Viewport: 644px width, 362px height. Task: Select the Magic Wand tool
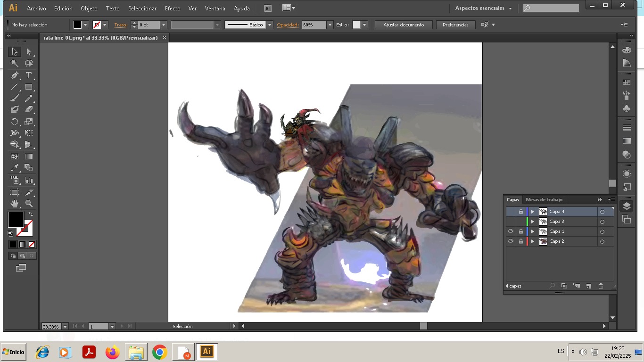point(15,63)
